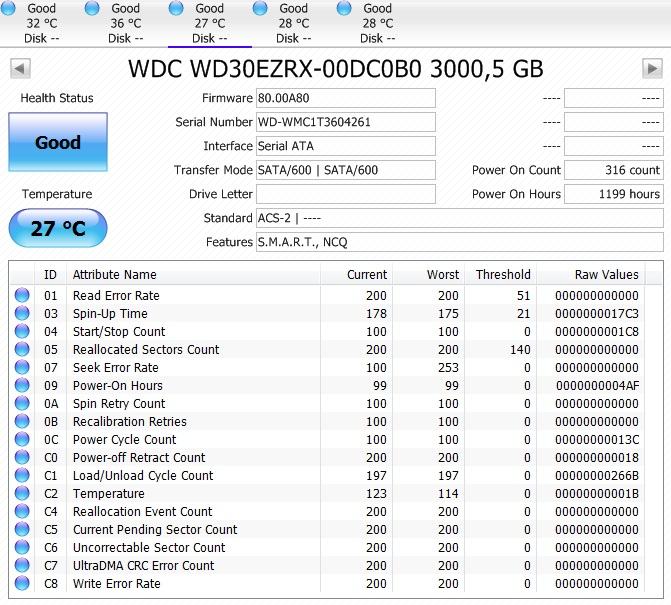The width and height of the screenshot is (671, 605).
Task: Click the Power On Count value 316 count
Action: tap(614, 170)
